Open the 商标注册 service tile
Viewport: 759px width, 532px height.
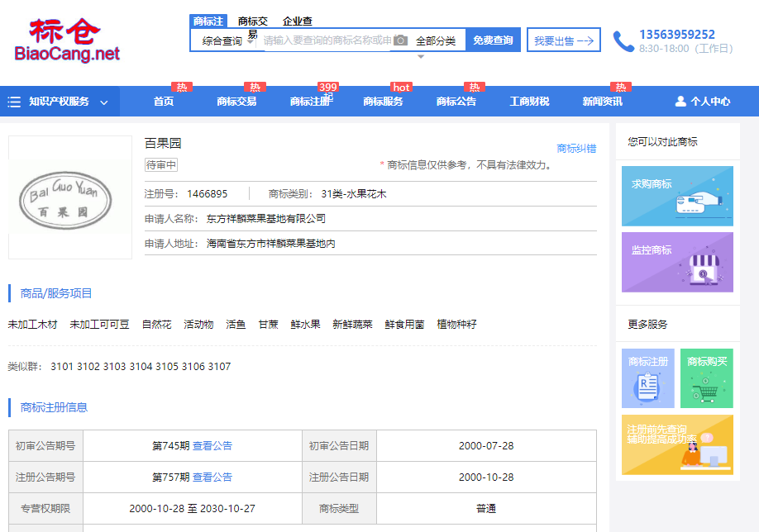pyautogui.click(x=647, y=378)
